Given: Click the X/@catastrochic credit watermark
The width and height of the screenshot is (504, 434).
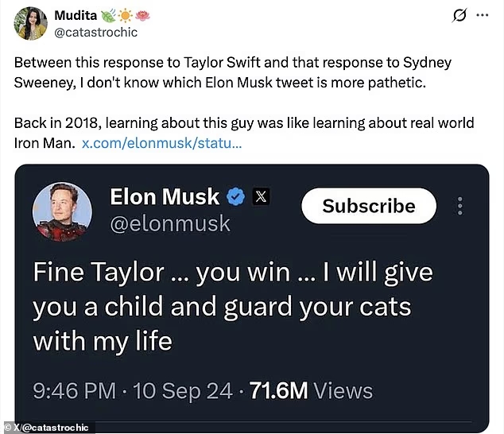Looking at the screenshot, I should click(x=48, y=428).
